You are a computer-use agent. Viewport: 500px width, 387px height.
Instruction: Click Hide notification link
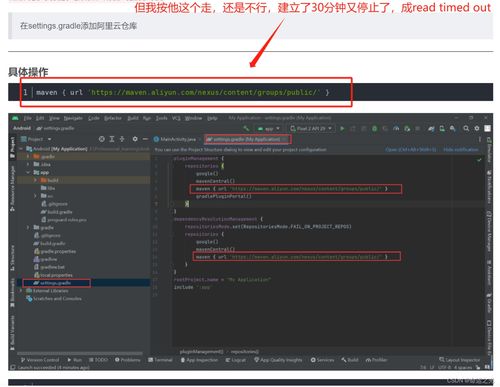pyautogui.click(x=461, y=150)
